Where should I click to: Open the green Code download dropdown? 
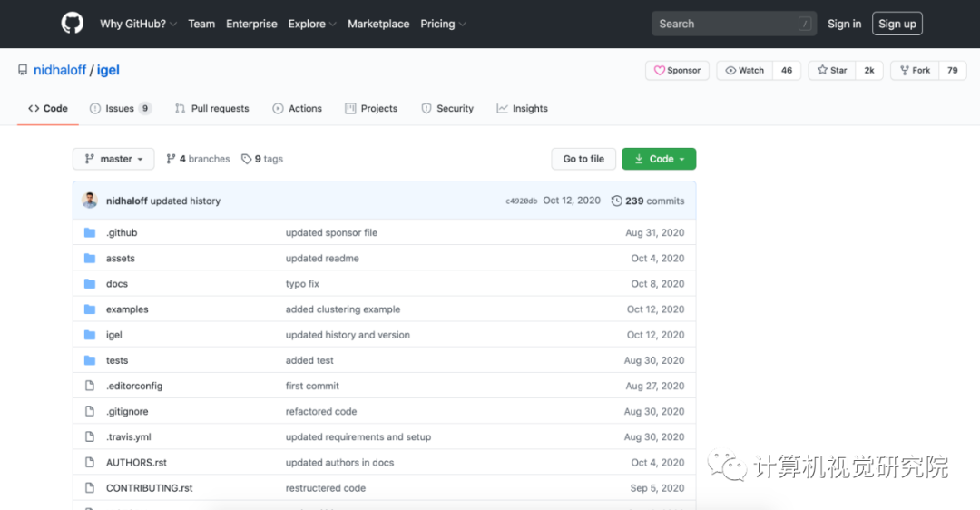659,159
